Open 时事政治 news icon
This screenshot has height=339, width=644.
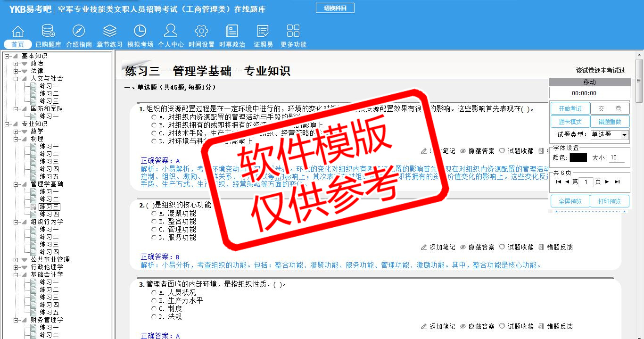tap(232, 31)
